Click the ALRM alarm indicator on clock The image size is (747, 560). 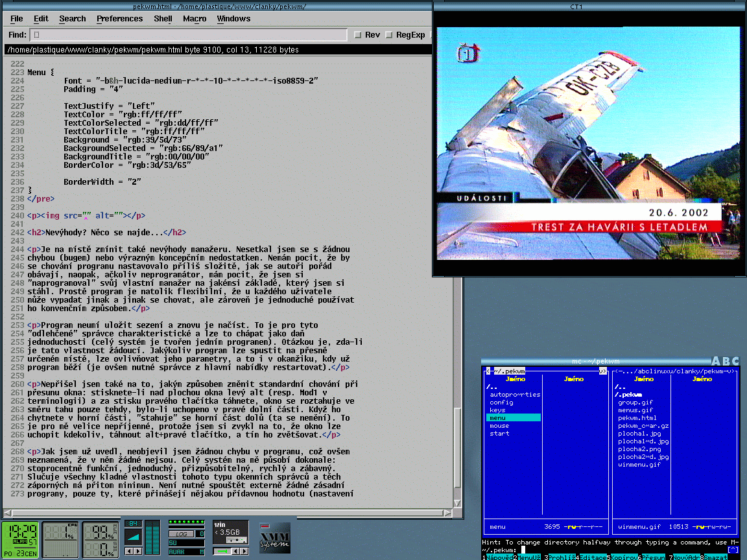pos(20,541)
